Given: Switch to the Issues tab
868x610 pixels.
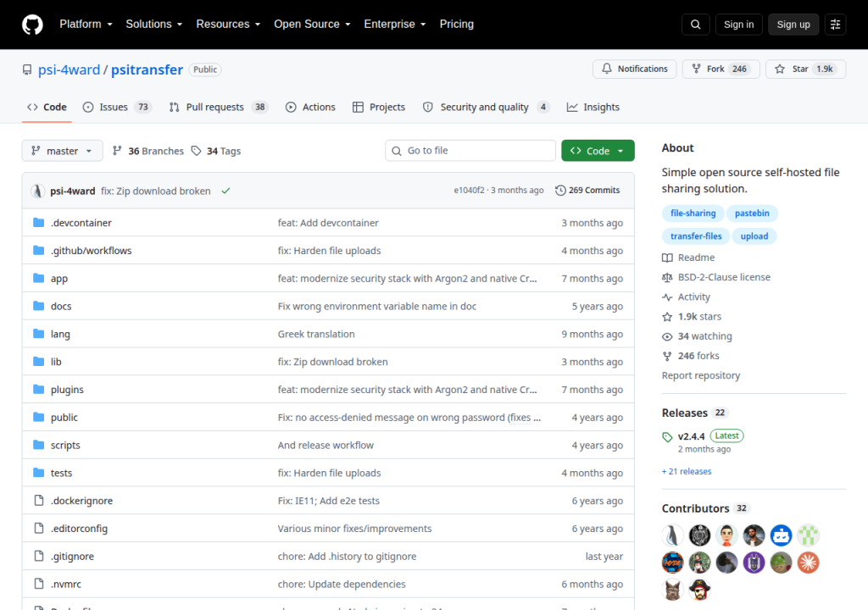Looking at the screenshot, I should pos(117,108).
